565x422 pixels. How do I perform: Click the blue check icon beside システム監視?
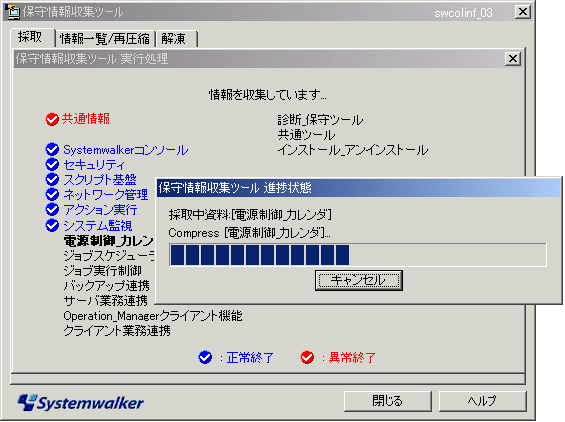tap(52, 225)
